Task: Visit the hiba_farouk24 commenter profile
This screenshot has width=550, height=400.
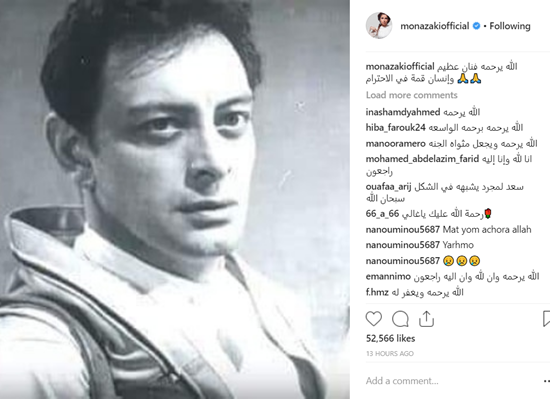Action: point(395,127)
